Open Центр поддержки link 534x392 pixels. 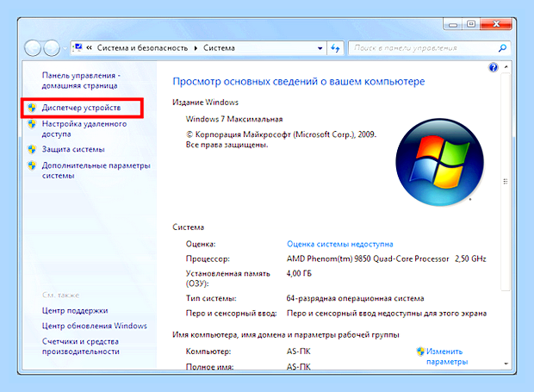[x=75, y=311]
